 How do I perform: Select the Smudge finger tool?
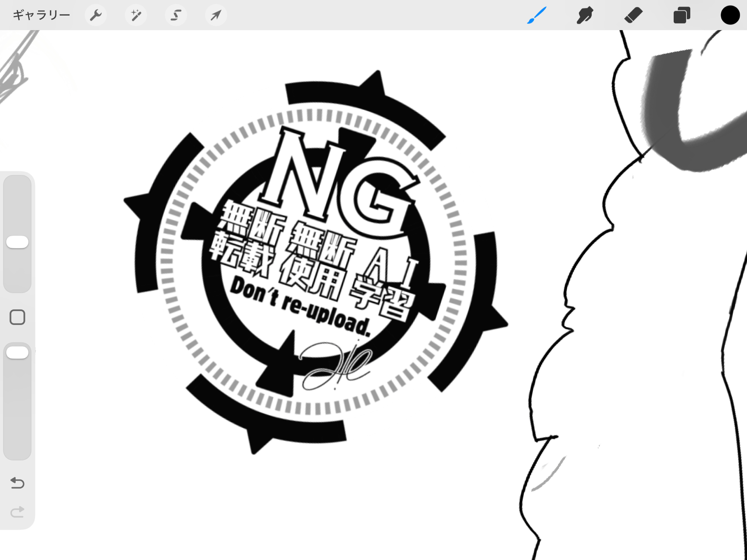585,15
